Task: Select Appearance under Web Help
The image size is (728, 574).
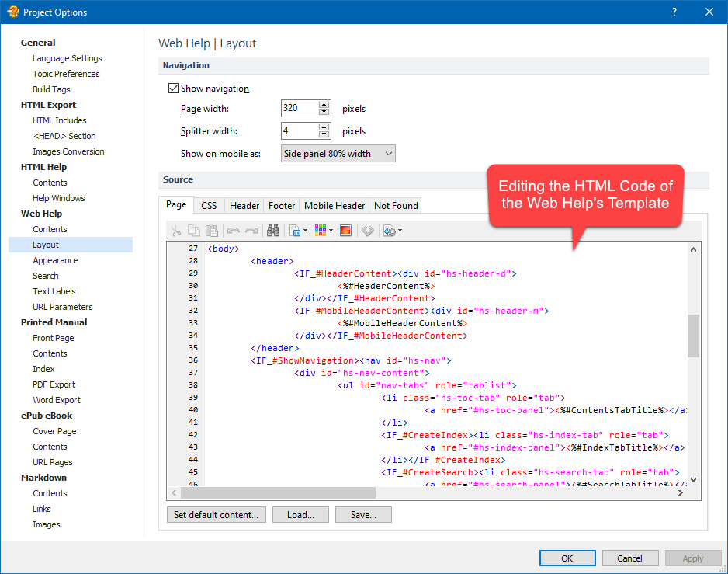Action: [55, 260]
